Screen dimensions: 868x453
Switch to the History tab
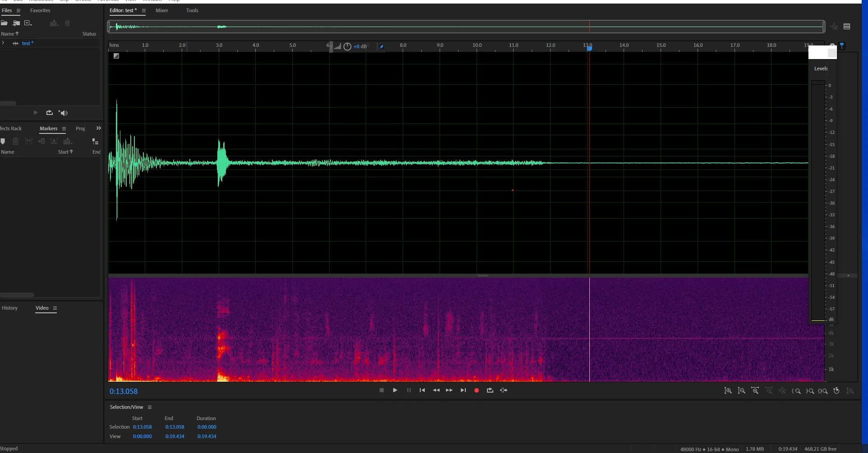9,308
